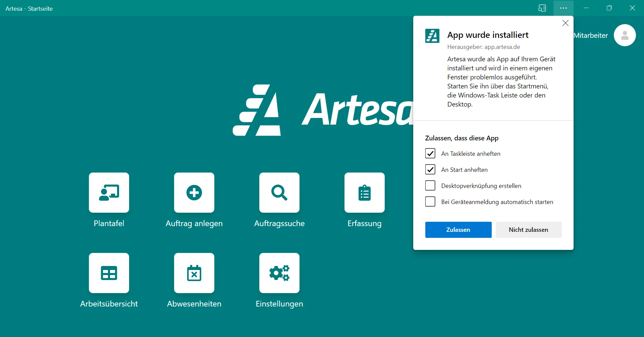Open the Arbeitsübersicht grid tile

[x=109, y=273]
